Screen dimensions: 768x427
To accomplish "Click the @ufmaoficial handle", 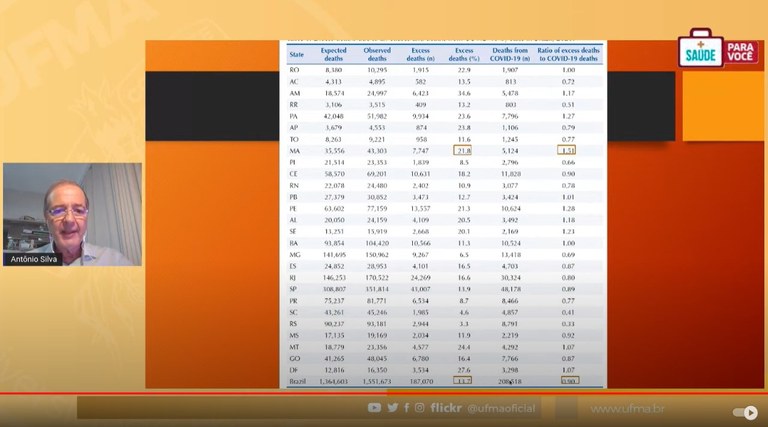I will tap(503, 408).
